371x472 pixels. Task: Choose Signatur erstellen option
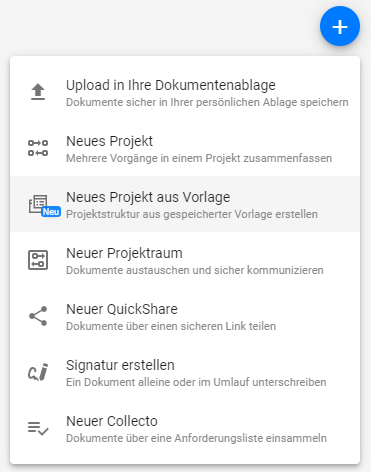point(185,372)
